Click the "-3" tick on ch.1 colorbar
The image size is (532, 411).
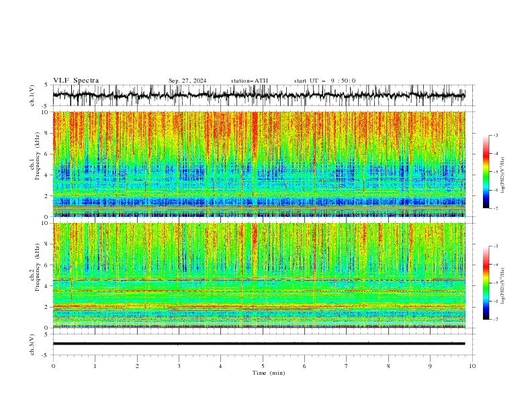496,135
